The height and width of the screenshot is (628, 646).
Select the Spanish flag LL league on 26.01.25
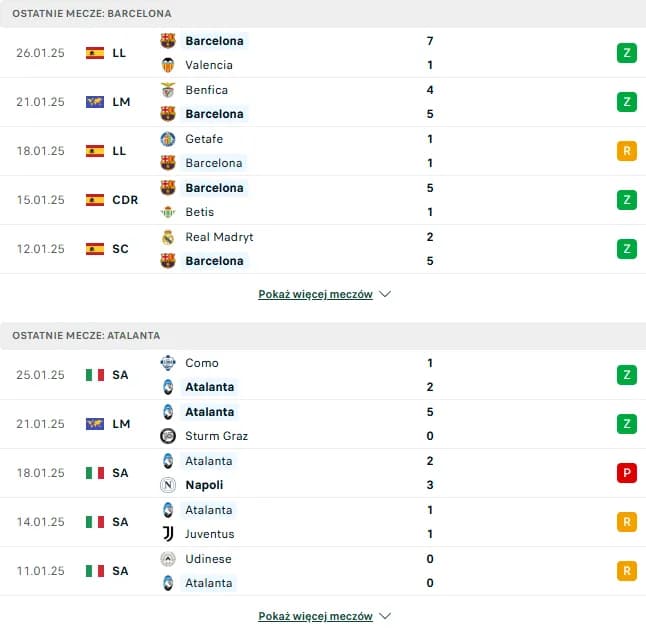tap(107, 53)
